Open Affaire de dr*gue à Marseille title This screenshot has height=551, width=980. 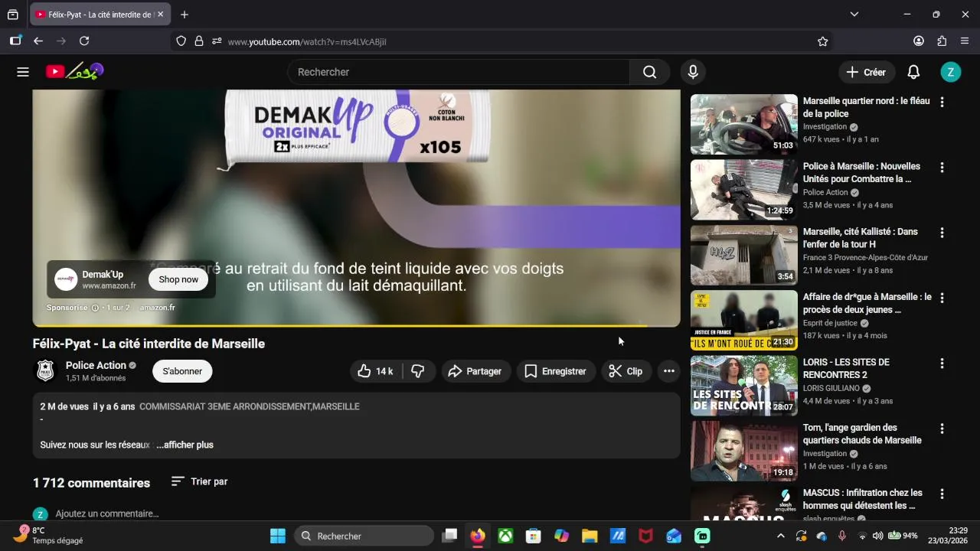point(867,303)
